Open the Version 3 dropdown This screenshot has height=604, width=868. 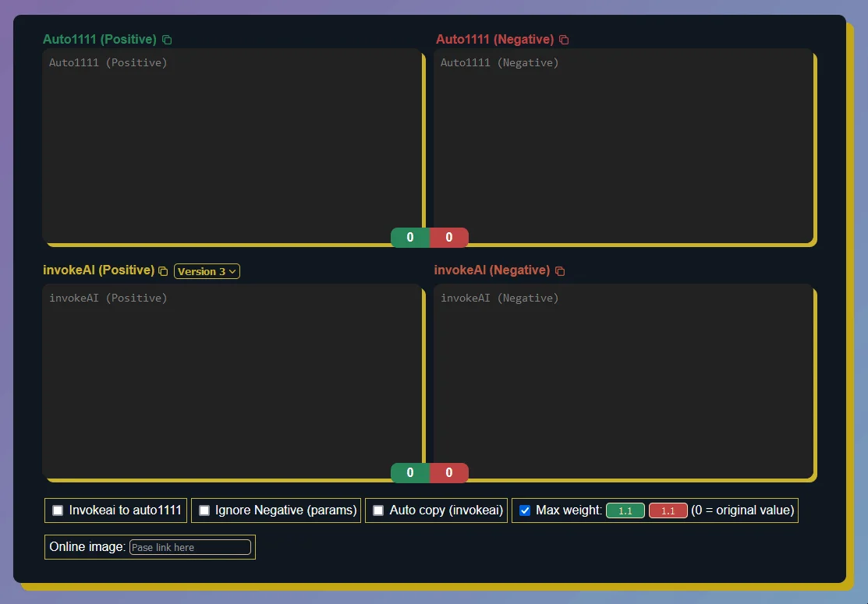207,271
